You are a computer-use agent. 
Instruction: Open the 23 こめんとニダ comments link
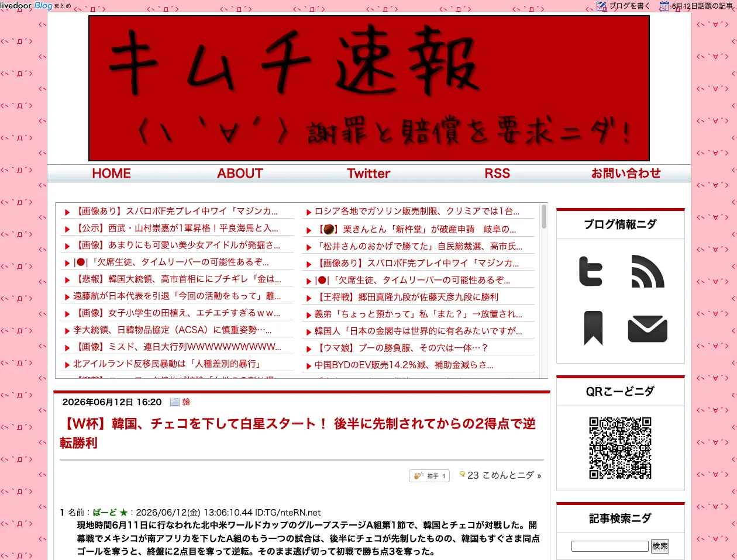(504, 475)
